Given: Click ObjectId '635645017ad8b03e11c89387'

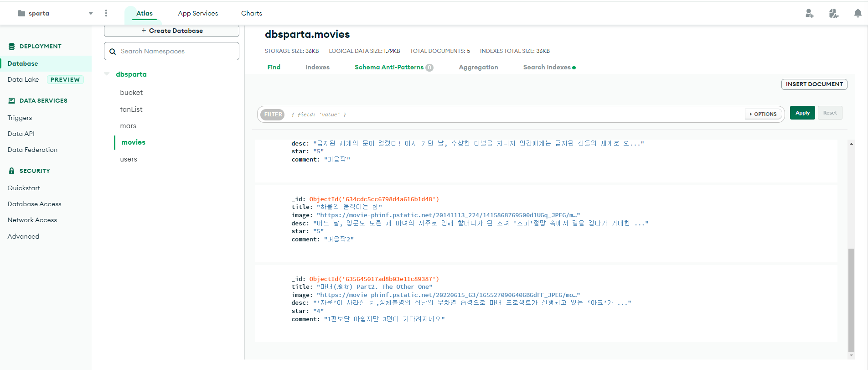Looking at the screenshot, I should pyautogui.click(x=374, y=279).
